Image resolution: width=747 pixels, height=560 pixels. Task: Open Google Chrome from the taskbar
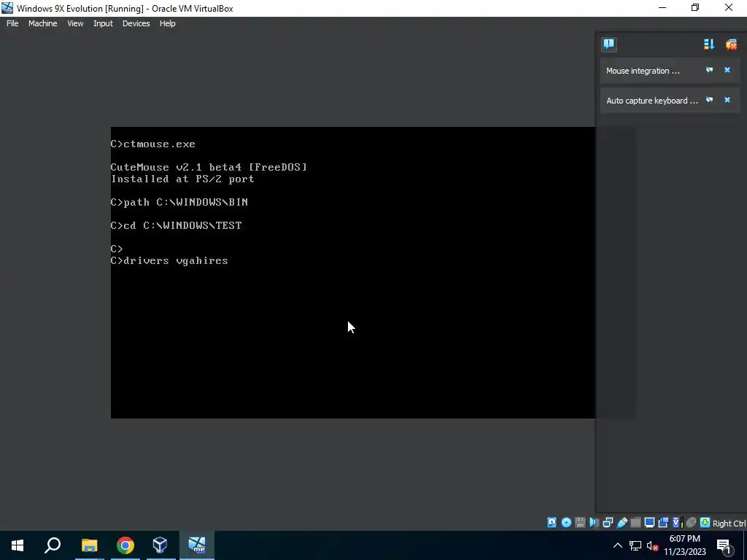(x=125, y=545)
